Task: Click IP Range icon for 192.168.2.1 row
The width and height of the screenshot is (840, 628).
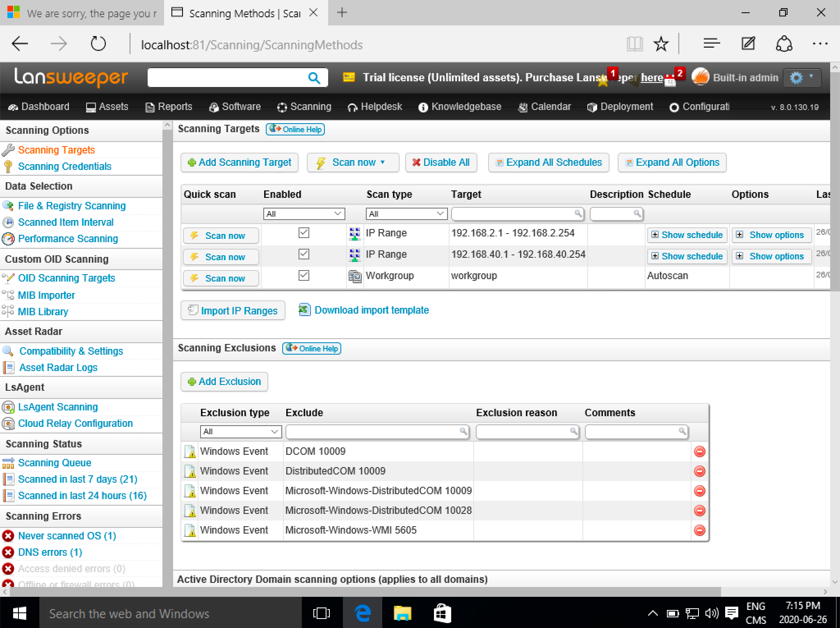Action: [354, 234]
